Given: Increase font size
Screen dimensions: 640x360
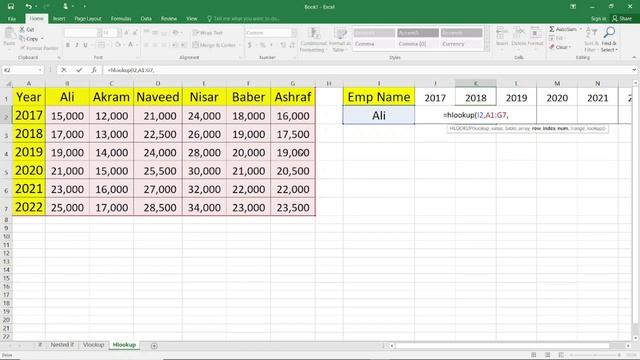Looking at the screenshot, I should [127, 33].
